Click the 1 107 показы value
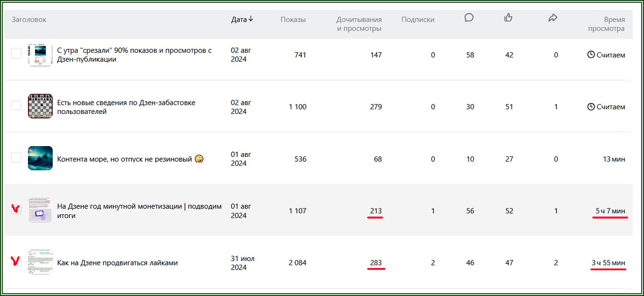Image resolution: width=644 pixels, height=296 pixels. (298, 211)
